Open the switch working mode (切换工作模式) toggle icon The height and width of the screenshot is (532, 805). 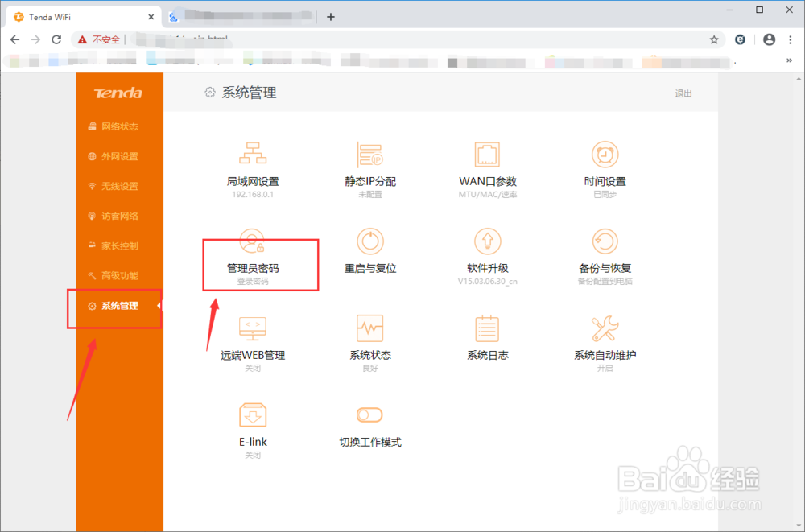(369, 415)
